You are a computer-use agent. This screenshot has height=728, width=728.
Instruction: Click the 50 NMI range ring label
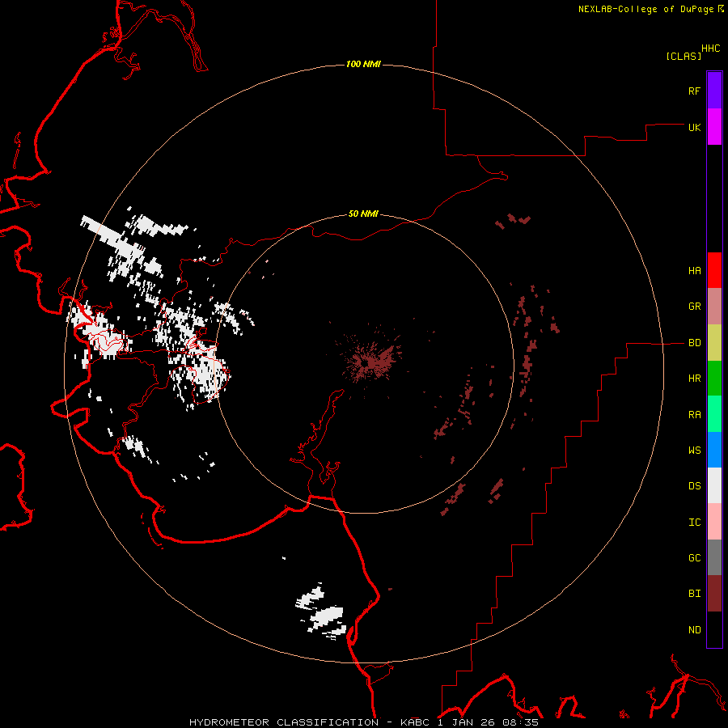point(363,214)
